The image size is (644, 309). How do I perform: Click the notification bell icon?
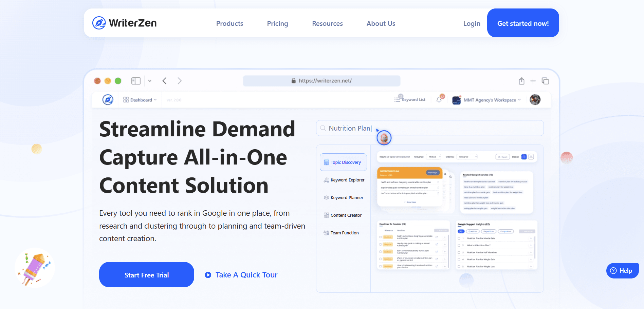[439, 100]
